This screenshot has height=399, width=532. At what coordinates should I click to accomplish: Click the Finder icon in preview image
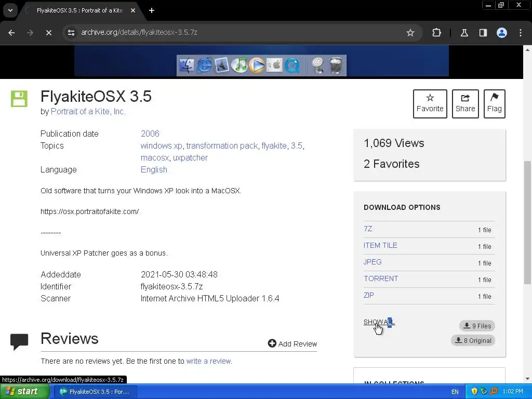187,65
